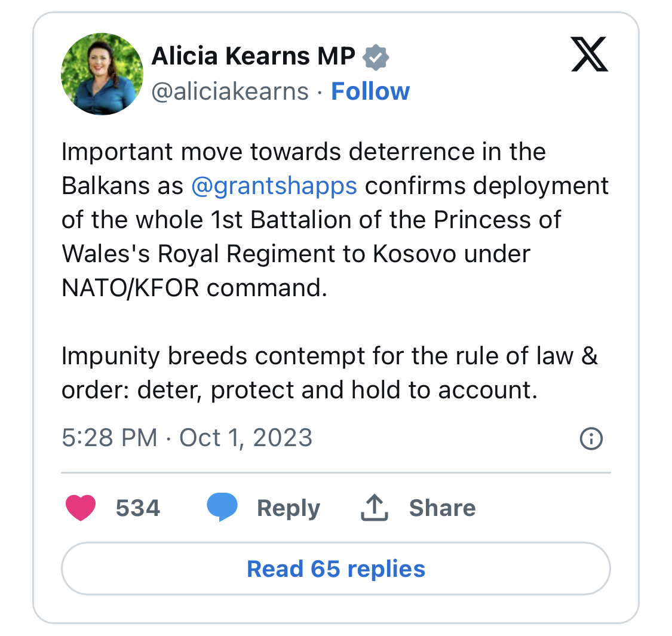
Task: Click the blue reply speech bubble icon
Action: 222,507
